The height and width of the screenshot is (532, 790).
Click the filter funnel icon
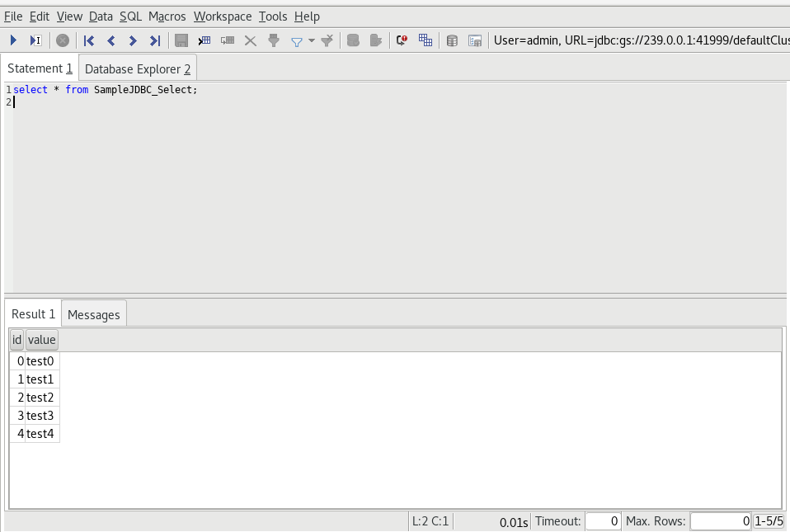pos(296,40)
